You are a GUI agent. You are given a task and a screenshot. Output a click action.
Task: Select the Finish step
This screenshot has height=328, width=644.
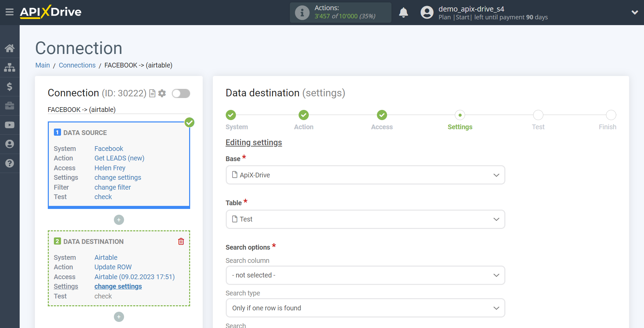(611, 115)
